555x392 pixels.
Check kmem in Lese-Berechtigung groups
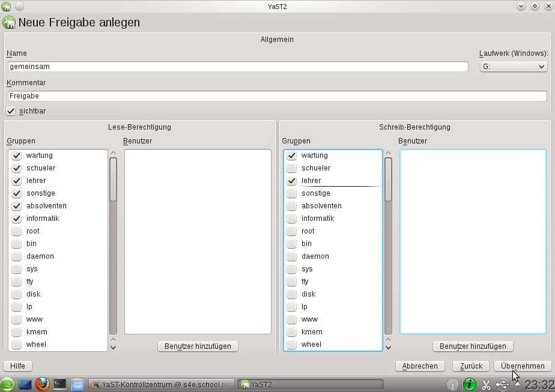(16, 332)
